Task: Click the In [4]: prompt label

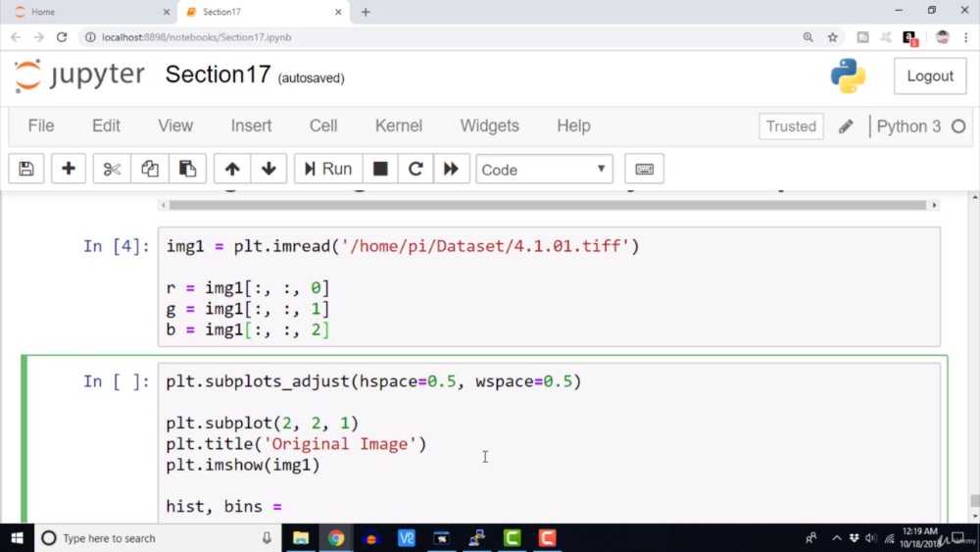Action: coord(117,246)
